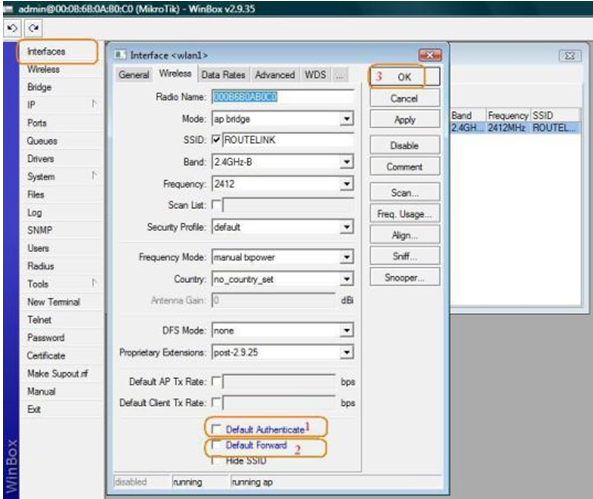The height and width of the screenshot is (499, 593).
Task: Click the Sniff button
Action: [404, 256]
